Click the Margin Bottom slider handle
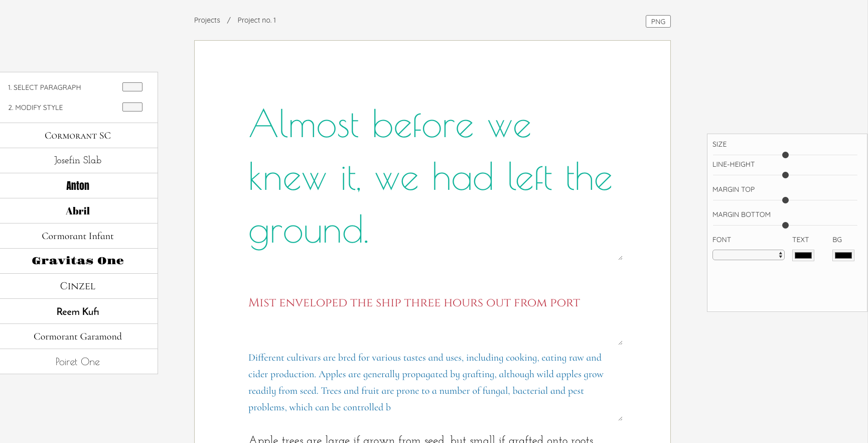 click(785, 226)
